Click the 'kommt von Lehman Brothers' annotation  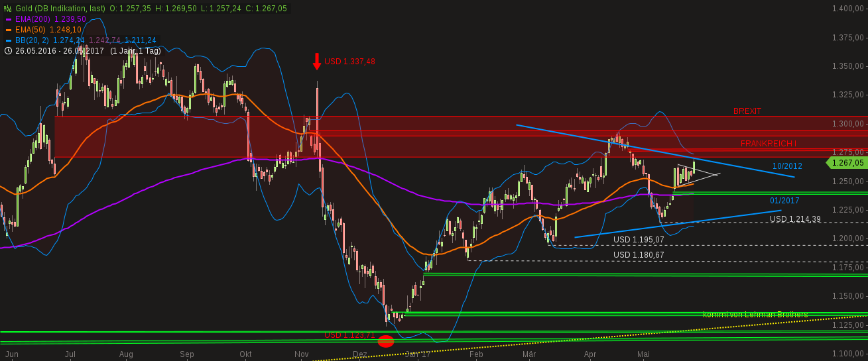[x=755, y=315]
